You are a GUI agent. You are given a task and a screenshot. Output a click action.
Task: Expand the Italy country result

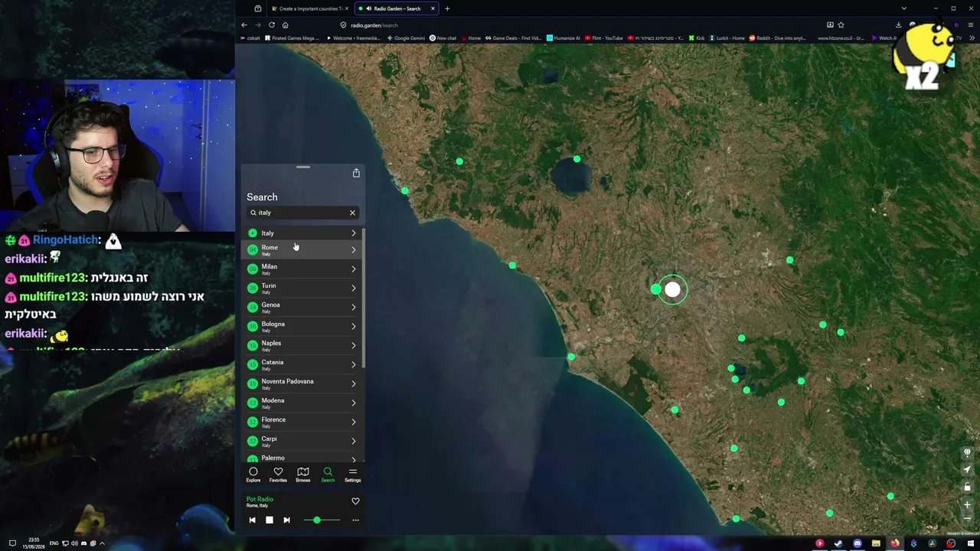(x=354, y=233)
